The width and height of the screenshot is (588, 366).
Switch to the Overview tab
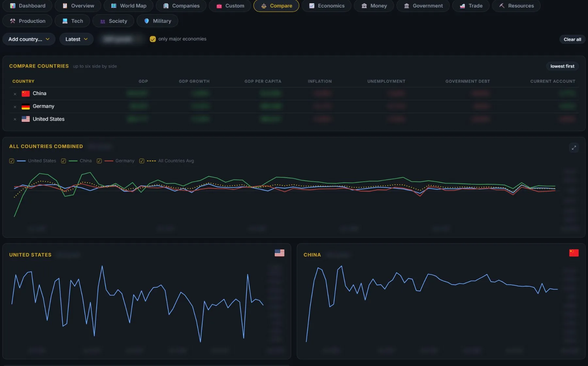point(78,6)
